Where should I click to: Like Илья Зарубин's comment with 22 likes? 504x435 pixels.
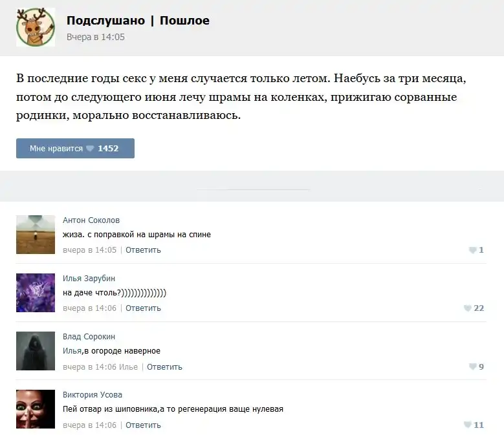[x=468, y=308]
